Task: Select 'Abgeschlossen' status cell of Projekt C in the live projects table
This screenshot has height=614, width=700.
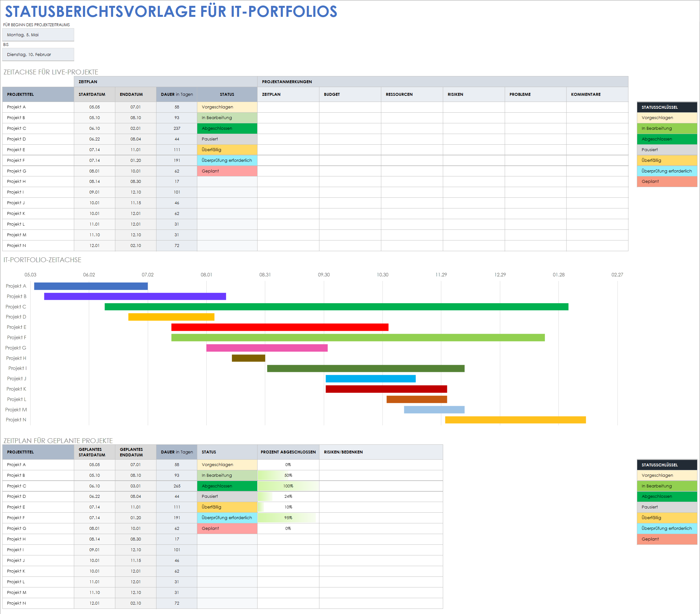Action: coord(227,128)
